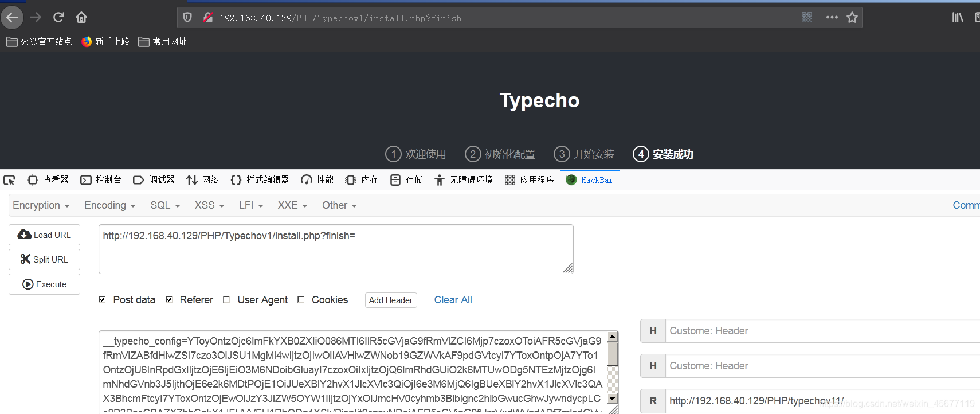Click the Load URL button

(44, 235)
